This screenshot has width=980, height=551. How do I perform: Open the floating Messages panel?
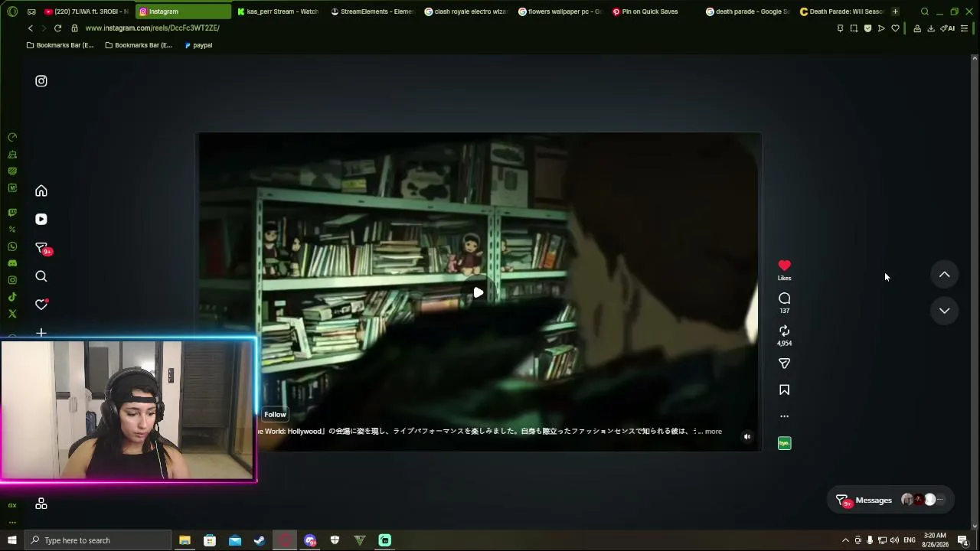pos(892,500)
